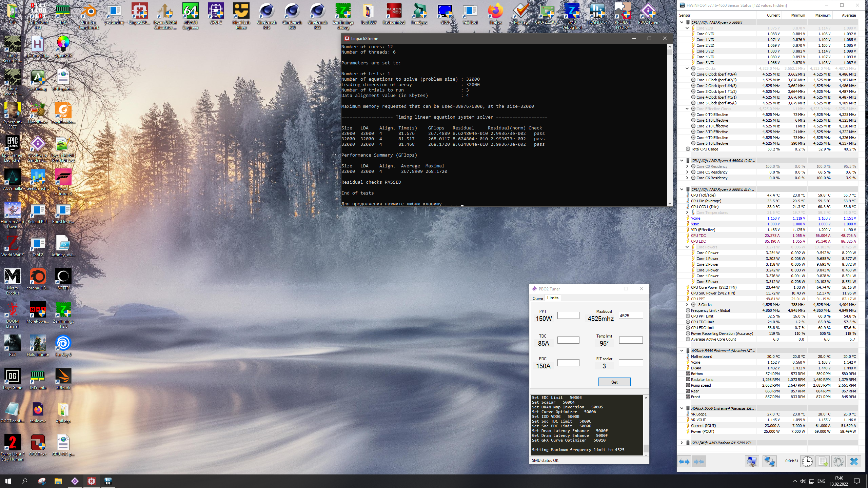Click the HWiNFO network monitors icon

click(x=769, y=462)
